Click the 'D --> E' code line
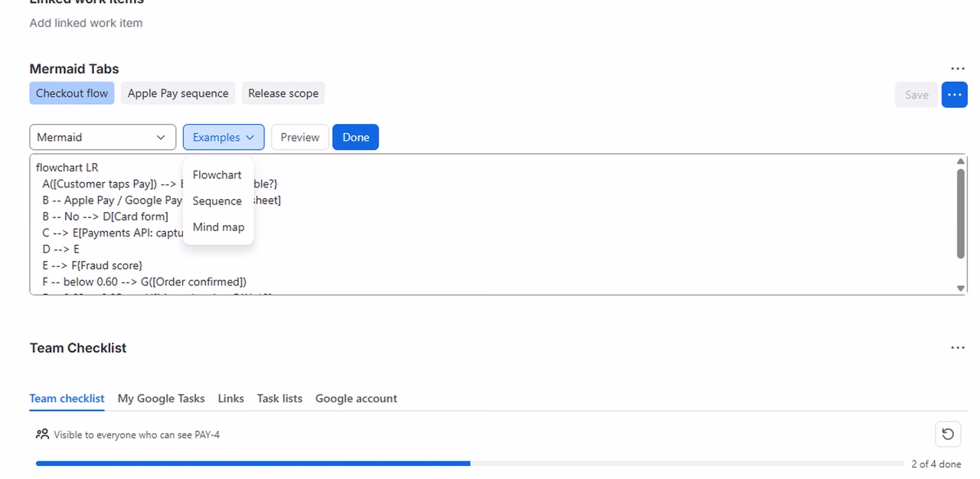Screen dimensions: 980x479 [61, 249]
